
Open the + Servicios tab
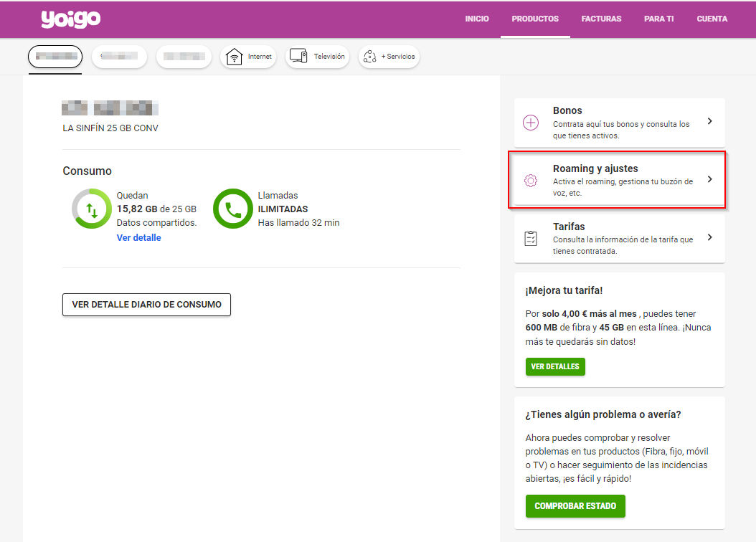click(x=388, y=57)
